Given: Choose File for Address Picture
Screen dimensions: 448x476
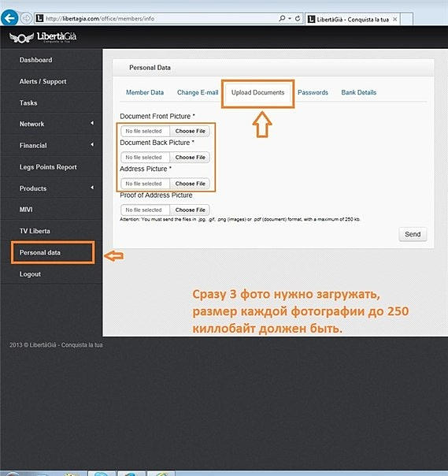Looking at the screenshot, I should [191, 184].
